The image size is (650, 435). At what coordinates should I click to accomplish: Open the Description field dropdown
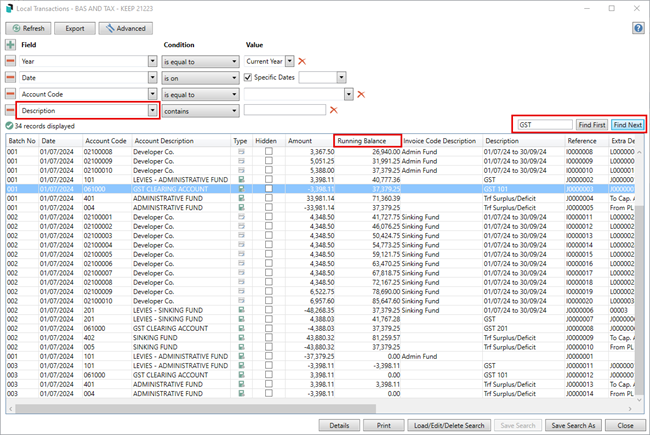click(x=153, y=110)
